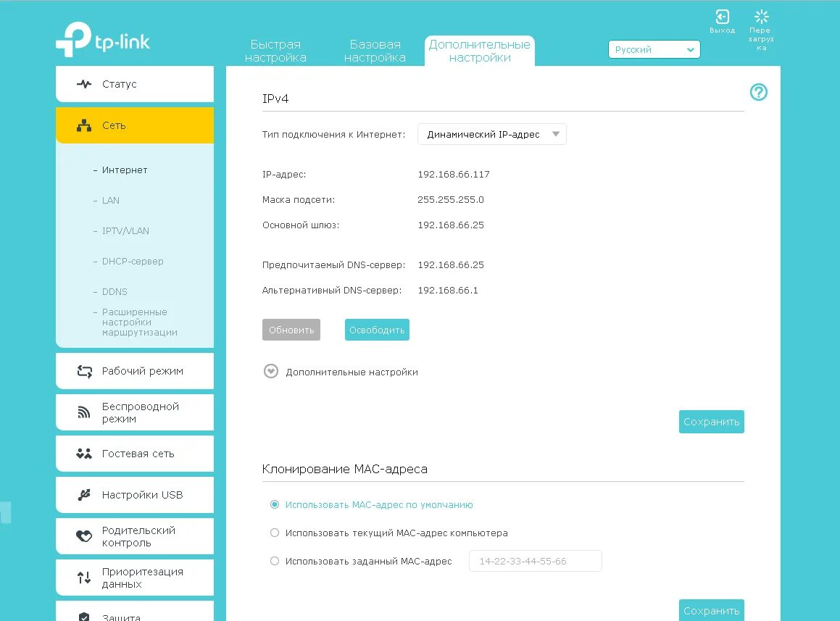Click the IPv4 section heading
Image resolution: width=840 pixels, height=621 pixels.
pos(275,99)
